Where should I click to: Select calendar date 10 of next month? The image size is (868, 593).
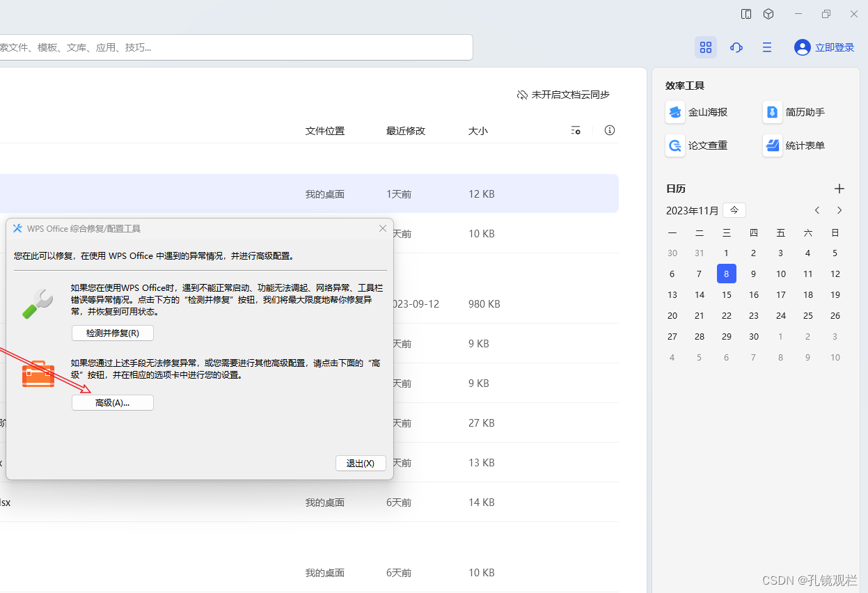[835, 358]
